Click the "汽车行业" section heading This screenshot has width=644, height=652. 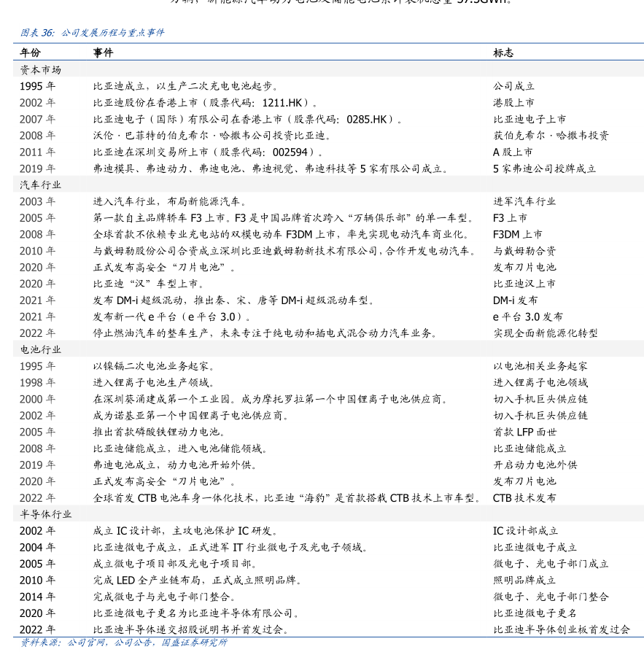point(40,185)
